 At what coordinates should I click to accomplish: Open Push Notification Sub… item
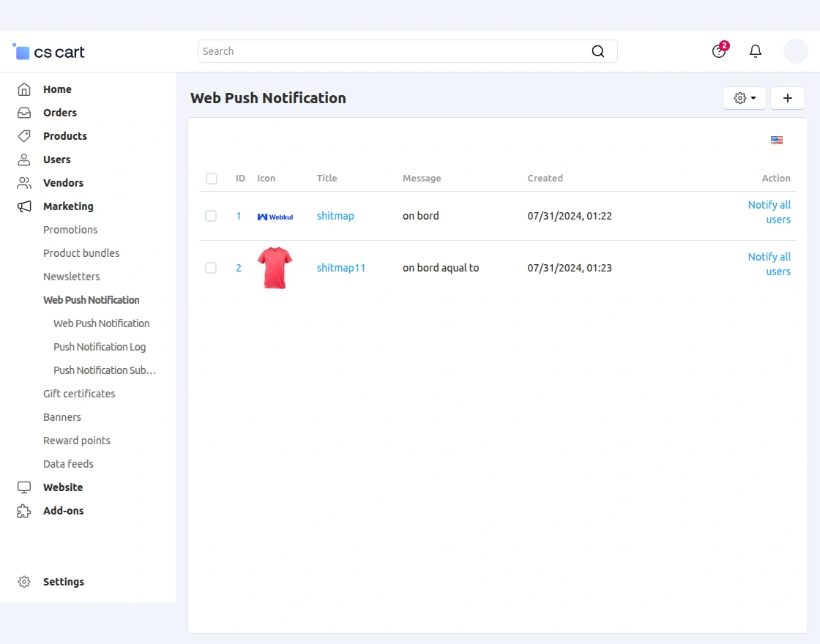click(x=105, y=370)
